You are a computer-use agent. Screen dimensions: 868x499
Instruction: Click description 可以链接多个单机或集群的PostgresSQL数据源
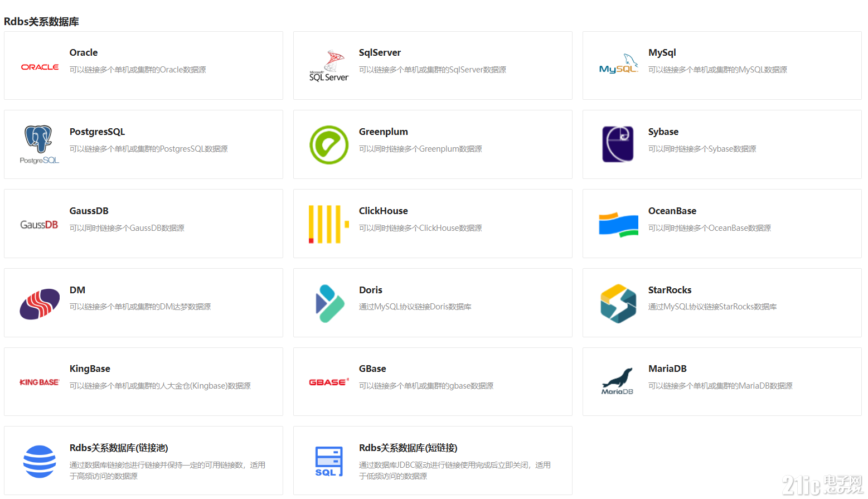(x=148, y=149)
